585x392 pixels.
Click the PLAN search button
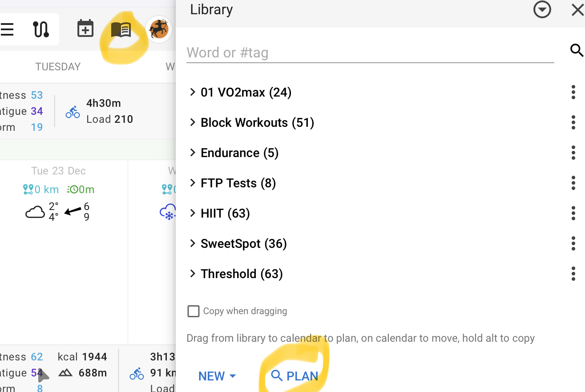tap(295, 376)
